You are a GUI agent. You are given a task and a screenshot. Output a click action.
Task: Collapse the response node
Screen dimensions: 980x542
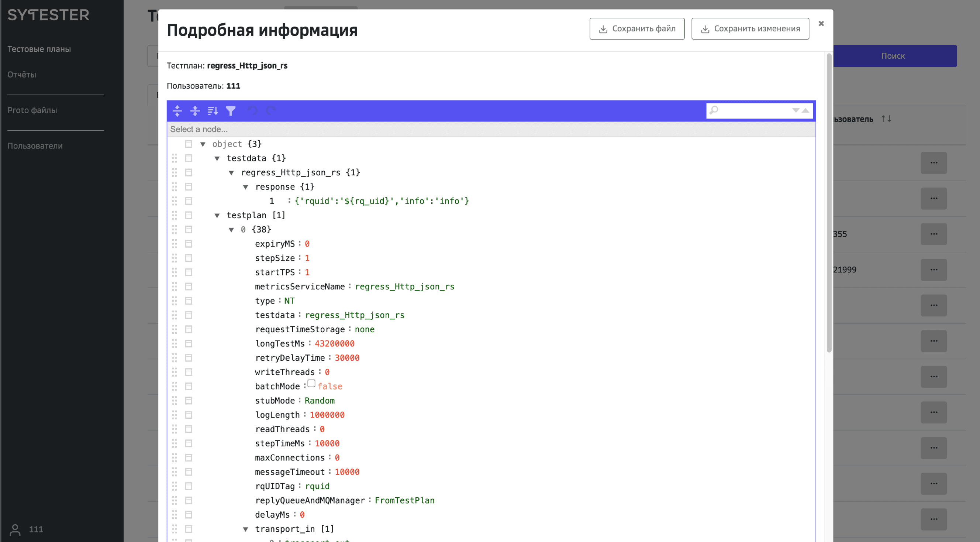[x=245, y=187]
